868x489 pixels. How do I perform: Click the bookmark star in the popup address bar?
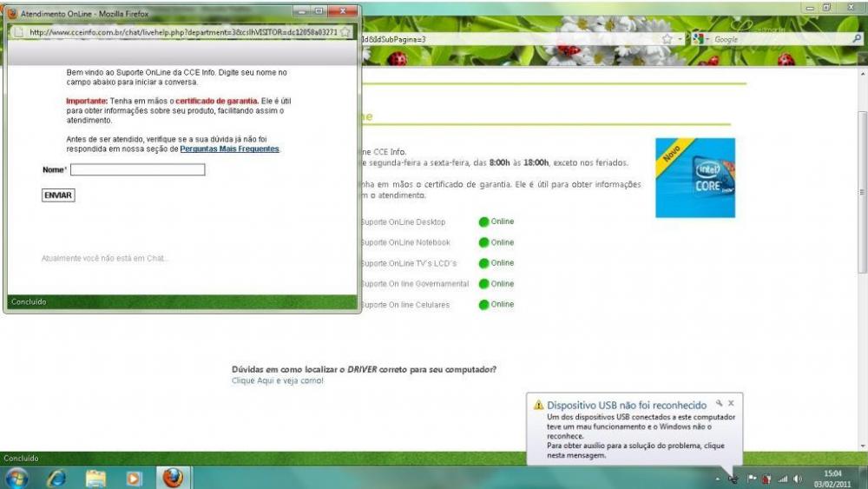pyautogui.click(x=345, y=32)
